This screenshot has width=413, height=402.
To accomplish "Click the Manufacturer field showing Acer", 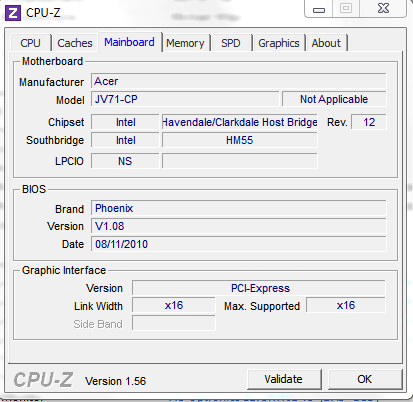I will 239,81.
